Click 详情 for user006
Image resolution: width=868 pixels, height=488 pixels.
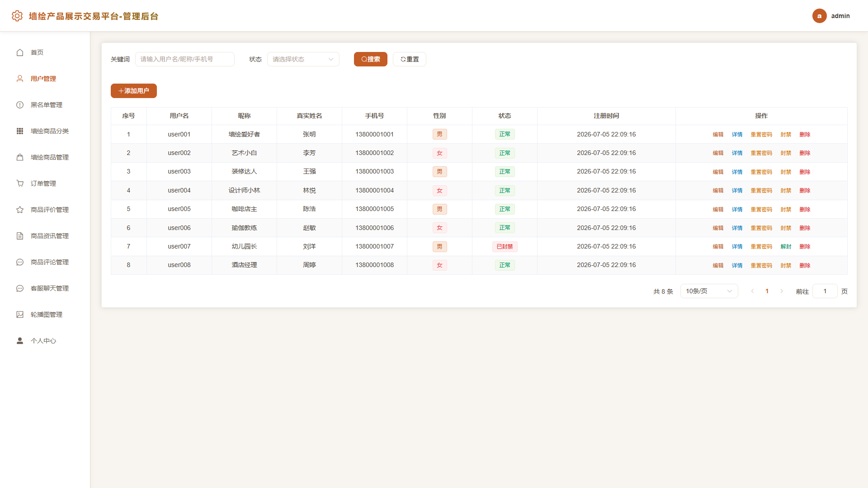[x=737, y=228]
